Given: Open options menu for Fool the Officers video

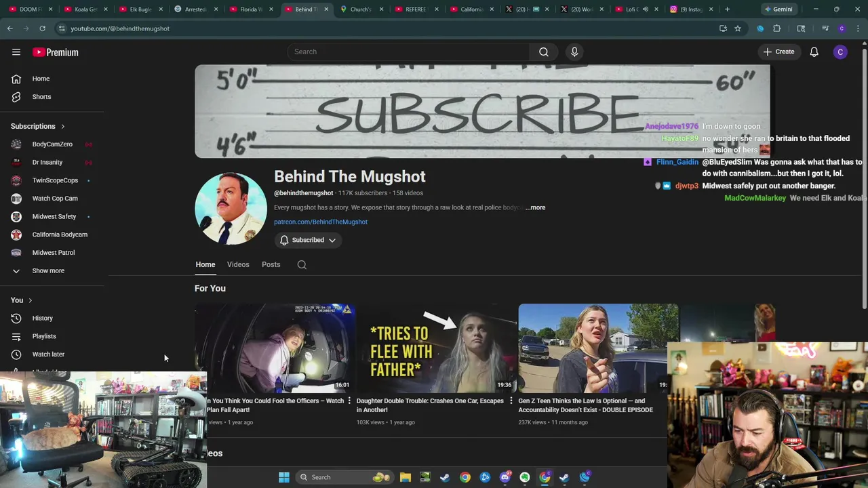Looking at the screenshot, I should [350, 401].
